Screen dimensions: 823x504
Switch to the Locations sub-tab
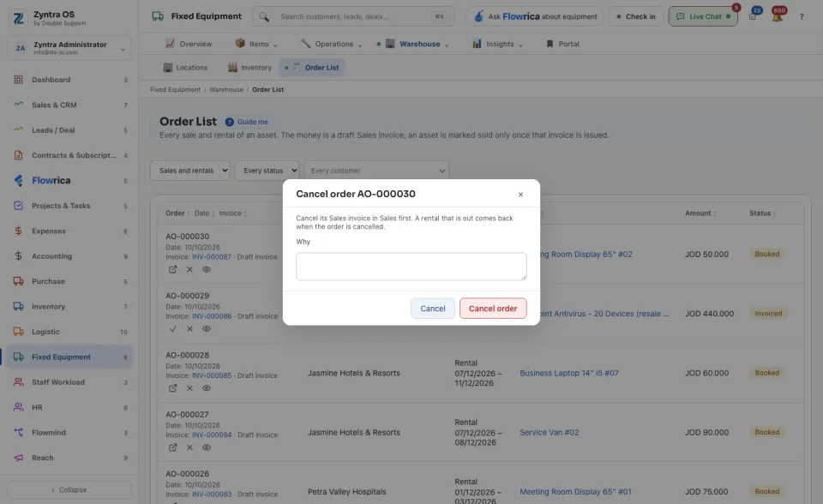pos(185,67)
